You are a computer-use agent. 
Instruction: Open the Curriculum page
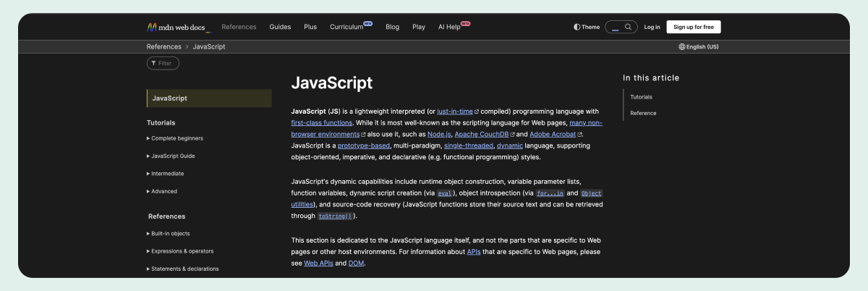(x=346, y=27)
